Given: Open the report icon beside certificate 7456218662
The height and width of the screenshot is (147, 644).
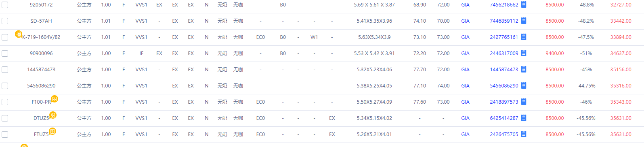Looking at the screenshot, I should tap(524, 4).
